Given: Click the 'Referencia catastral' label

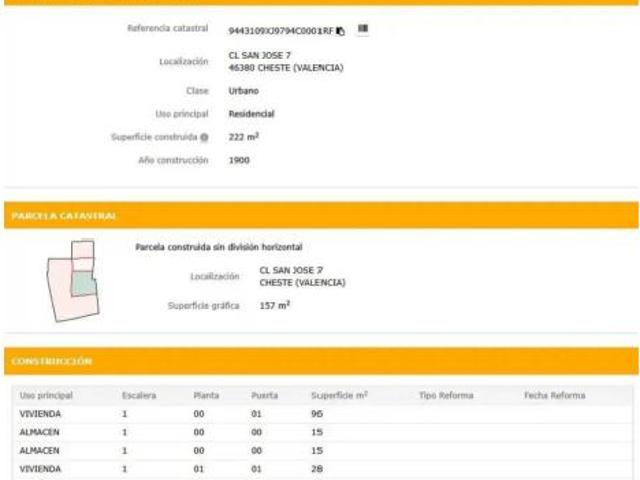Looking at the screenshot, I should 167,28.
